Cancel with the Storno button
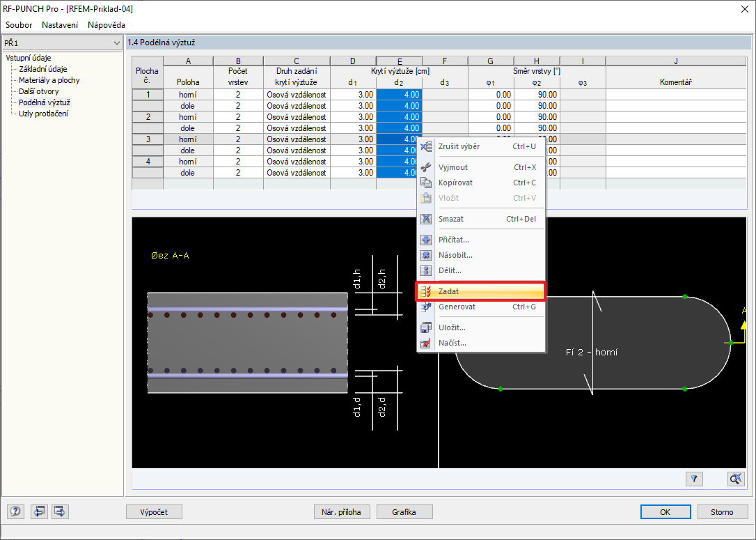Viewport: 756px width, 540px height. 723,512
